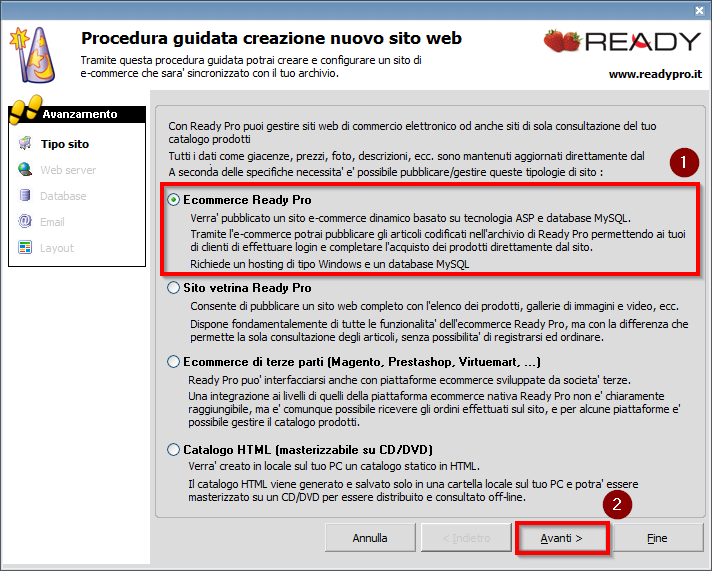Click text 'Dispone fondamentalmente di tutte le funzionalita''

click(x=315, y=324)
